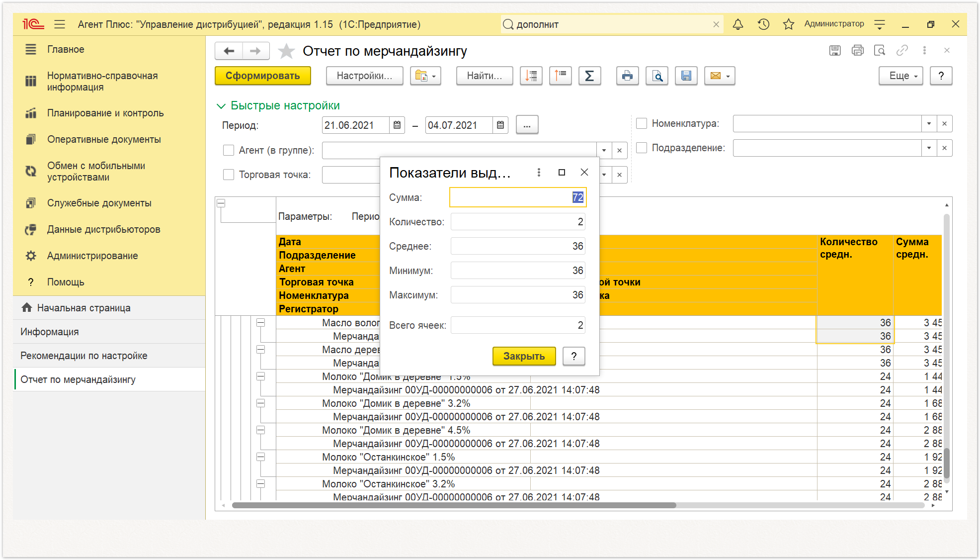Open dialog's three-dot menu icon

(x=539, y=173)
